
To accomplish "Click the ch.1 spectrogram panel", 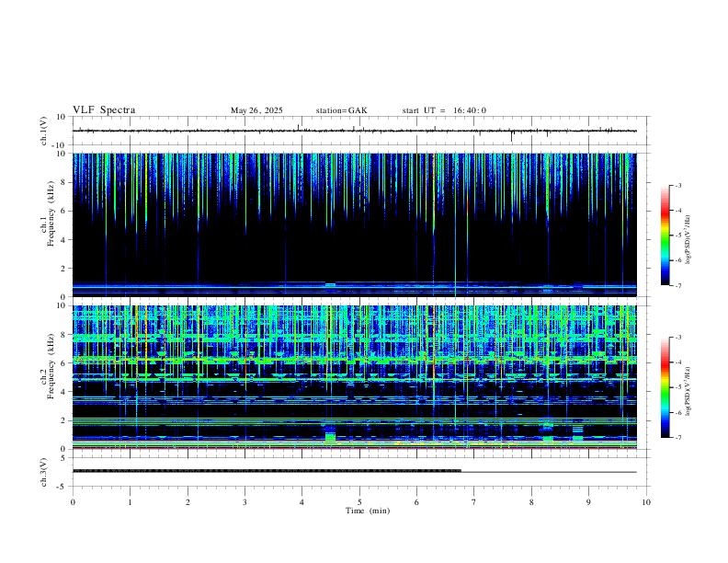I will (x=355, y=224).
